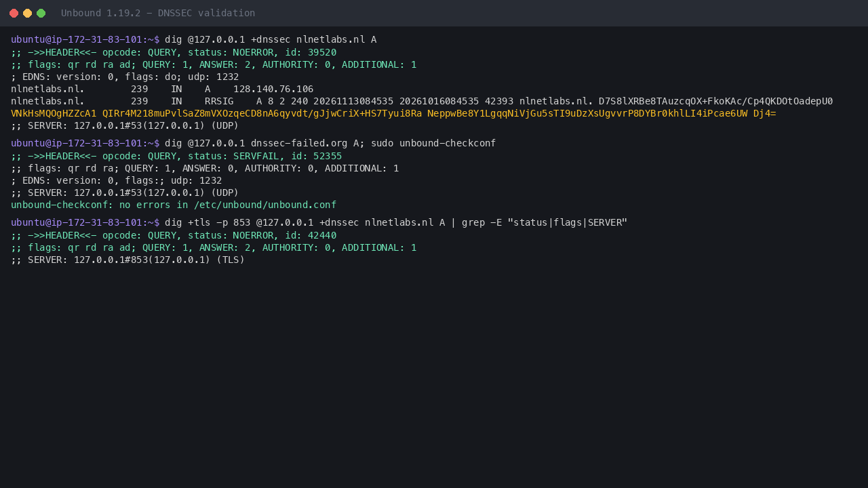Click the EDNS line with empty 'flags:;'
This screenshot has height=488, width=868.
(x=117, y=180)
